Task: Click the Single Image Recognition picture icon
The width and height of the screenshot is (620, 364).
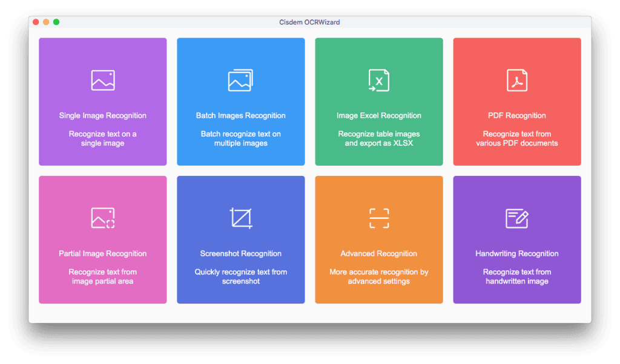Action: [103, 80]
